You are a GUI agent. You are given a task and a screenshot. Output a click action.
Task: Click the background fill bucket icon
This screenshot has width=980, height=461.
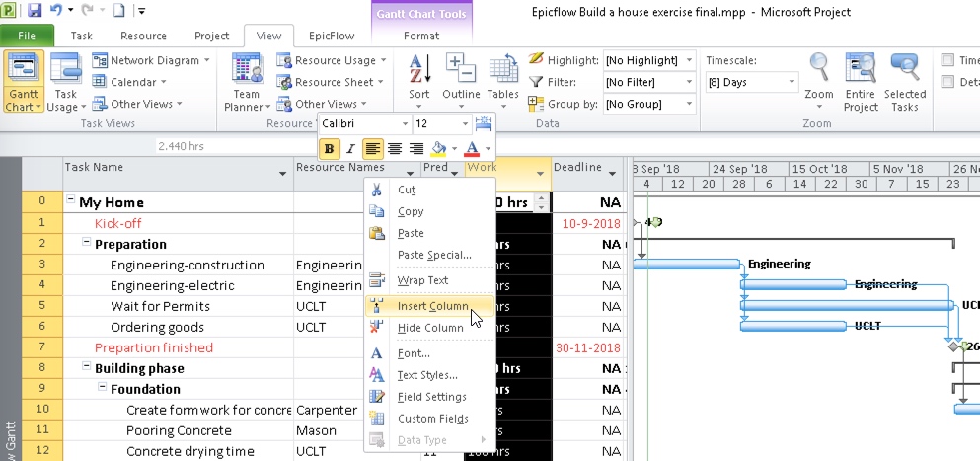coord(439,149)
